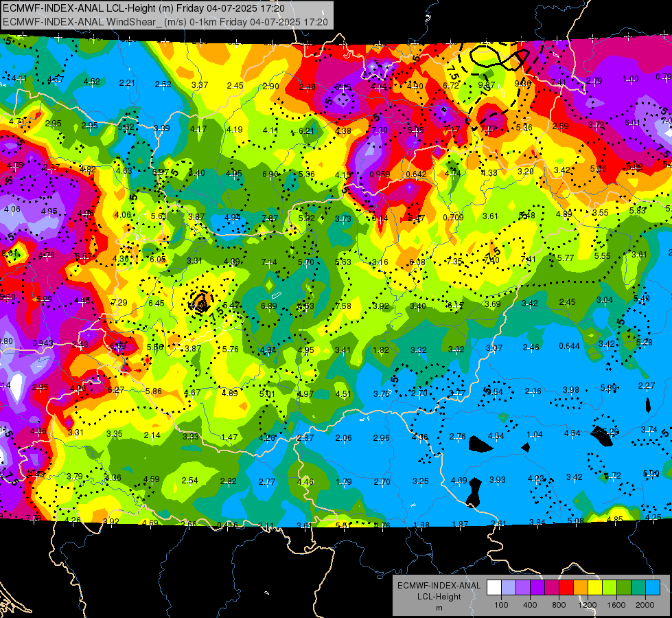Click the legend title ECMWF-INDEX-ANAL

(439, 586)
